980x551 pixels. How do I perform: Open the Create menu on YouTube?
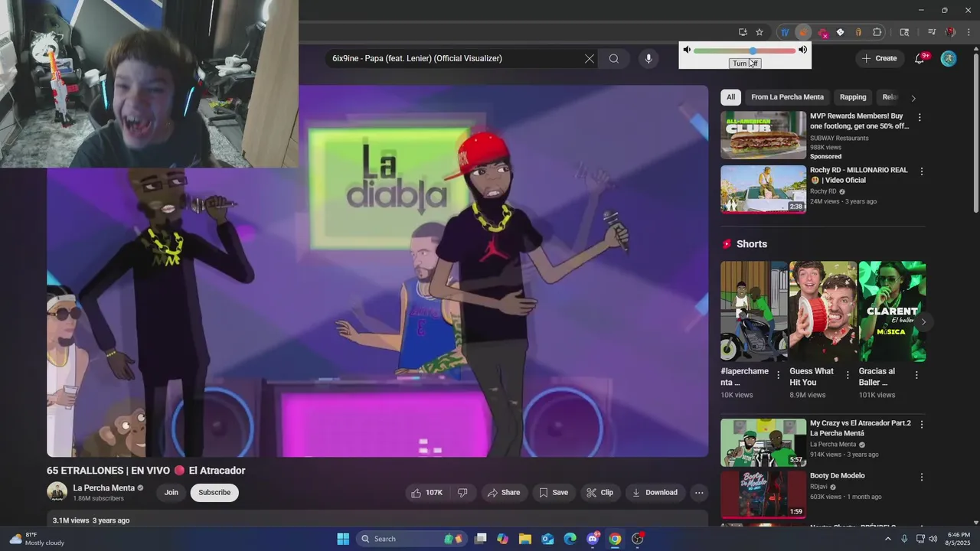[879, 58]
